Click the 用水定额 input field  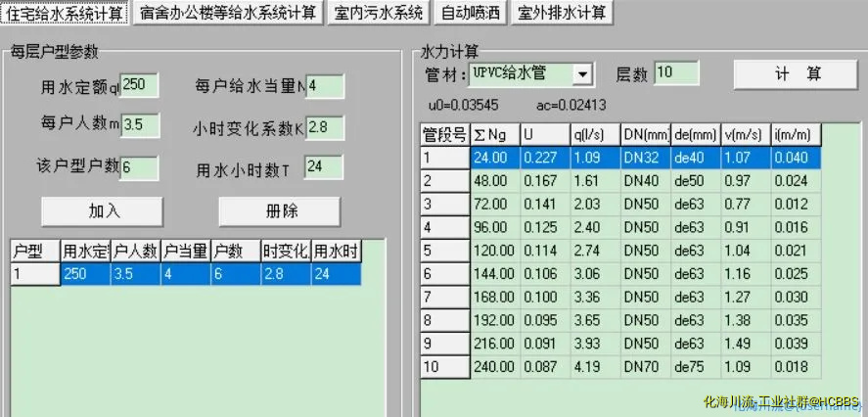(x=139, y=86)
